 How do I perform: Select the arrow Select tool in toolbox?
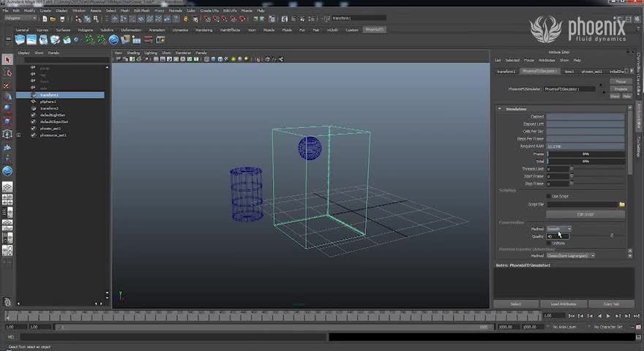7,60
